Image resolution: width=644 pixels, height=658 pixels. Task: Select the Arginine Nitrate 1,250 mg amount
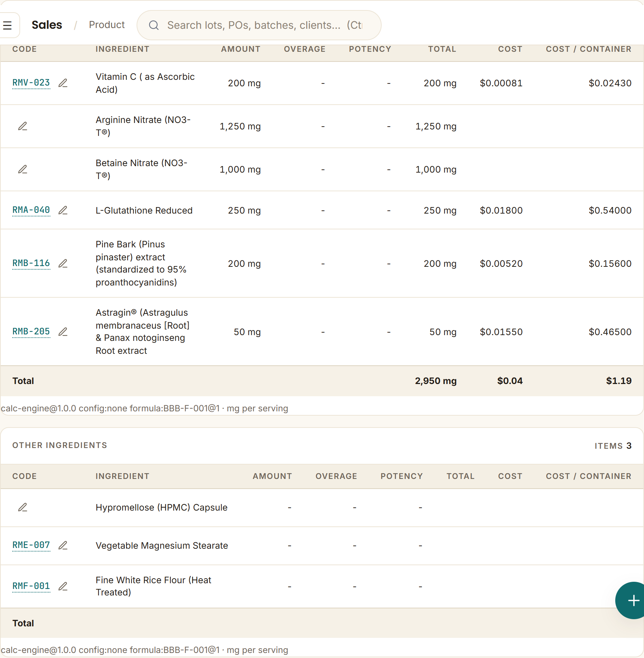240,126
